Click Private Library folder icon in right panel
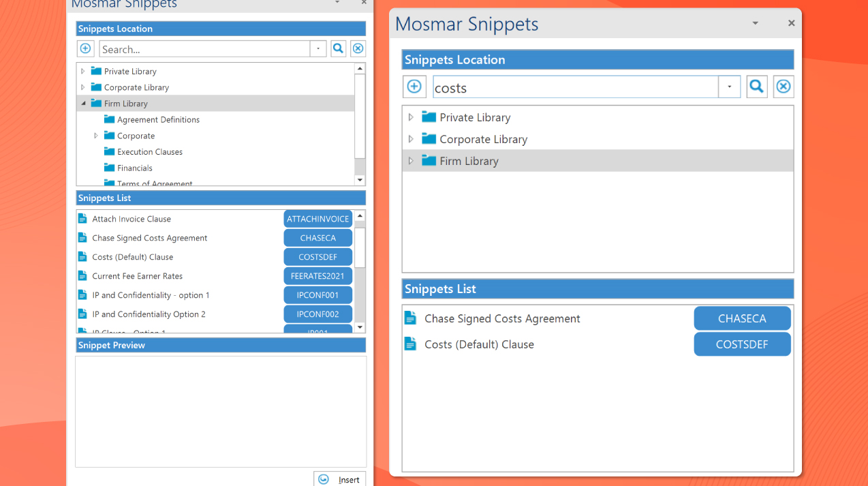 [429, 117]
